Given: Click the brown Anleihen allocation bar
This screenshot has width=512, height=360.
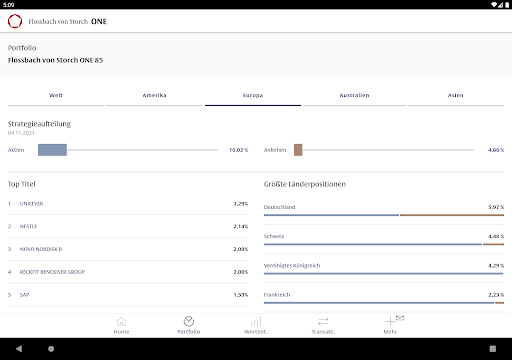Looking at the screenshot, I should click(x=298, y=150).
